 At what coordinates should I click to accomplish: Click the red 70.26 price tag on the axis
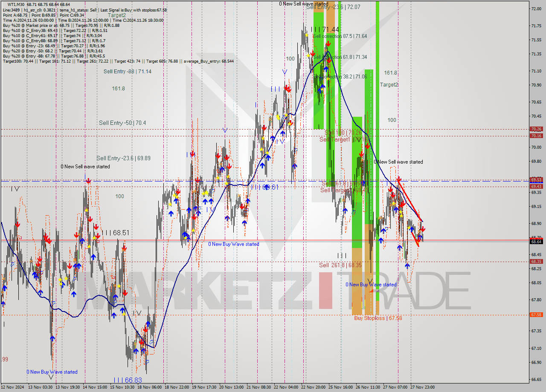click(536, 129)
